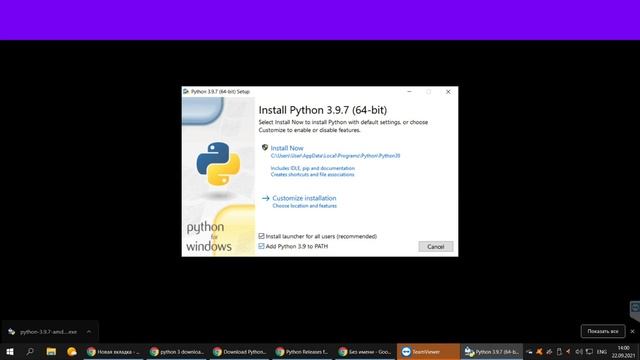Viewport: 640px width, 360px height.
Task: Cancel the Python setup
Action: point(436,247)
